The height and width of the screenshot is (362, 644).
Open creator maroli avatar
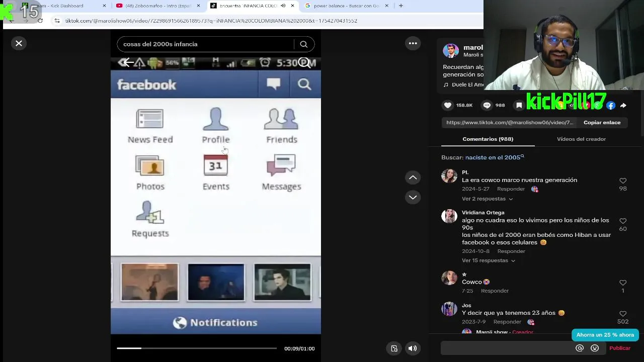[451, 51]
